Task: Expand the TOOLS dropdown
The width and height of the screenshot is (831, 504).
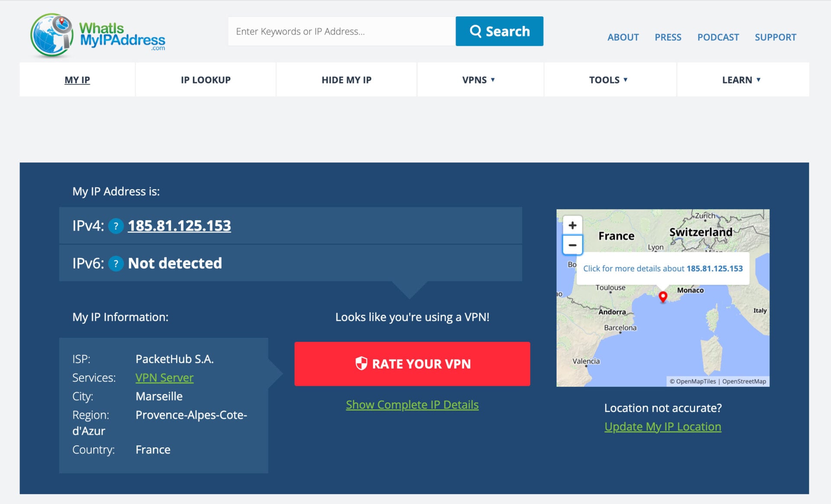Action: (x=607, y=80)
